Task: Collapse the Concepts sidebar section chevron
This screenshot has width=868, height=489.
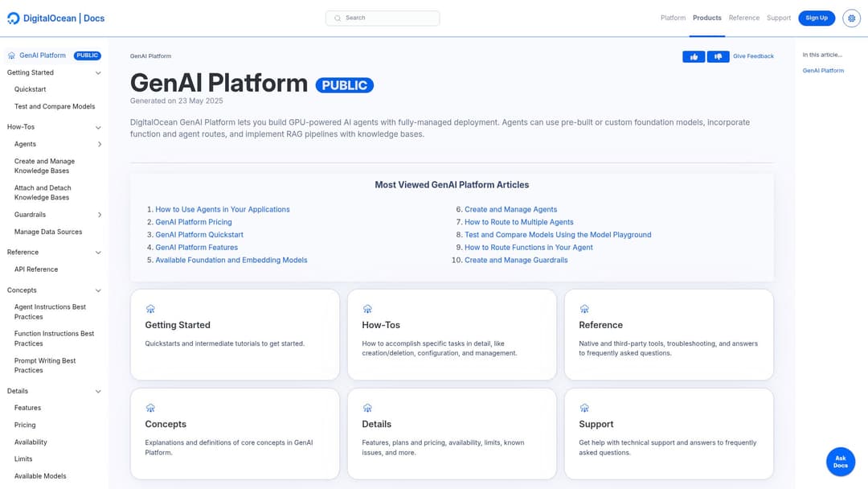Action: (x=98, y=290)
